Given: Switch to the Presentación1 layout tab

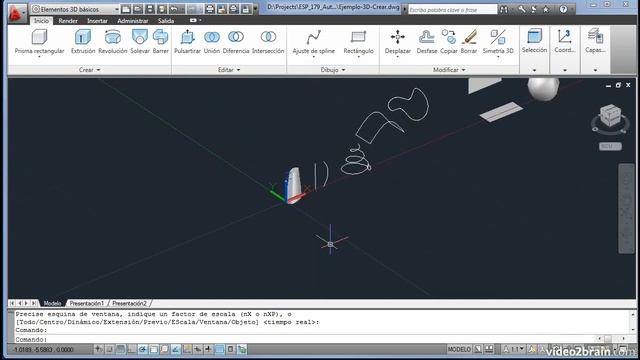Looking at the screenshot, I should point(87,303).
